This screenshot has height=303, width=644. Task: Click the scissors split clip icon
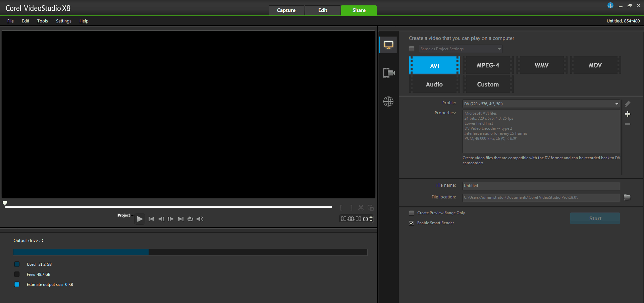point(361,208)
